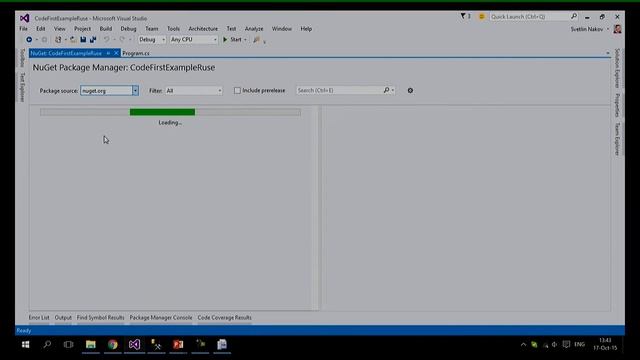Open the notifications flag icon
This screenshot has height=360, width=640.
tap(463, 16)
